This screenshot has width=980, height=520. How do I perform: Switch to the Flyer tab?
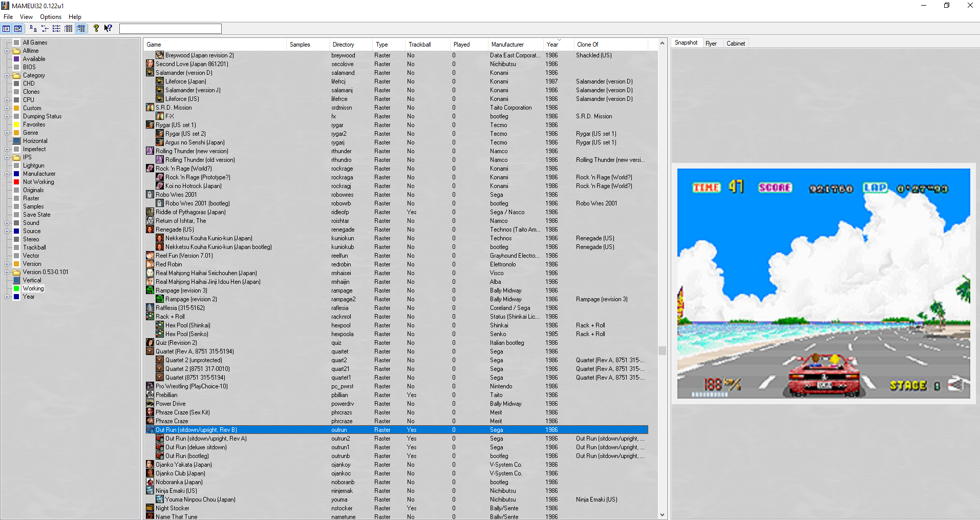point(711,44)
